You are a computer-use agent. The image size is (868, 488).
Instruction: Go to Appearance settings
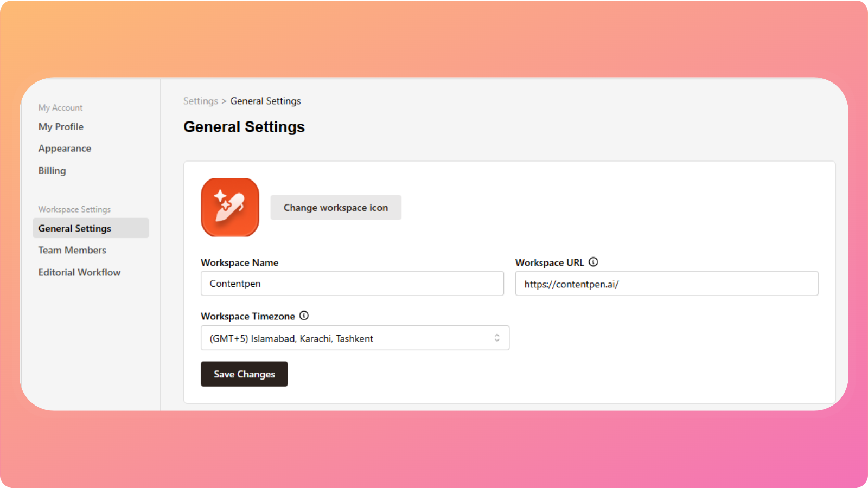point(65,149)
